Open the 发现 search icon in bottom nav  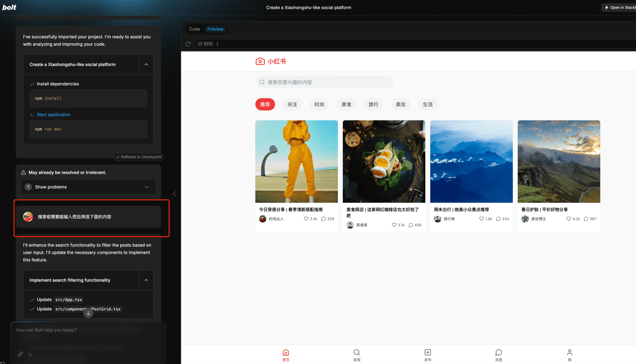[357, 352]
